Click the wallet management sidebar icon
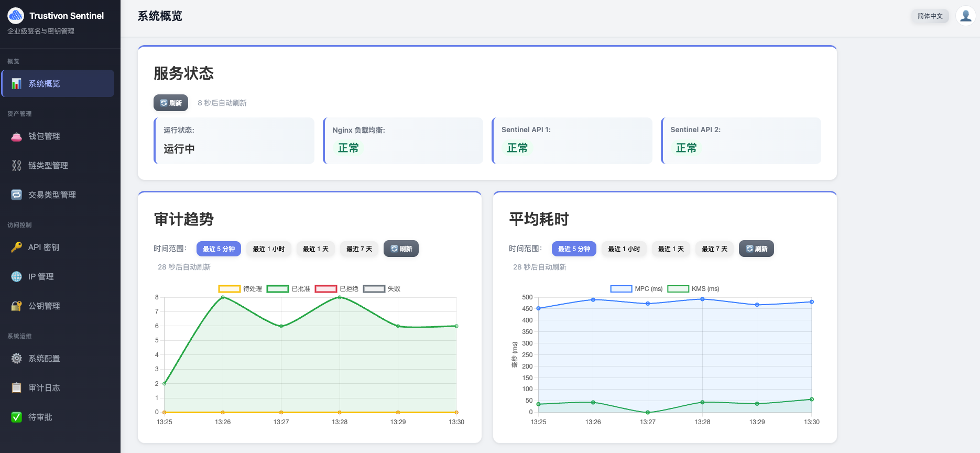This screenshot has width=980, height=453. pyautogui.click(x=17, y=136)
